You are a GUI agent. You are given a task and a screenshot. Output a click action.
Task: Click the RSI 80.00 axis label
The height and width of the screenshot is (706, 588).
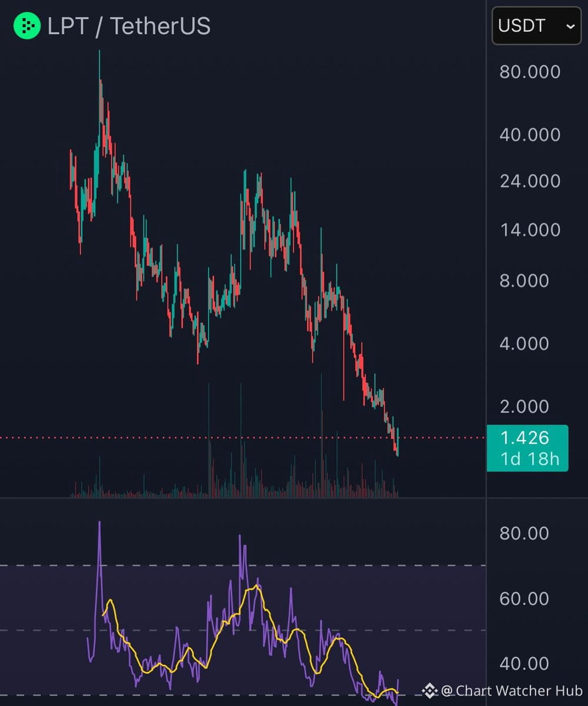(524, 533)
